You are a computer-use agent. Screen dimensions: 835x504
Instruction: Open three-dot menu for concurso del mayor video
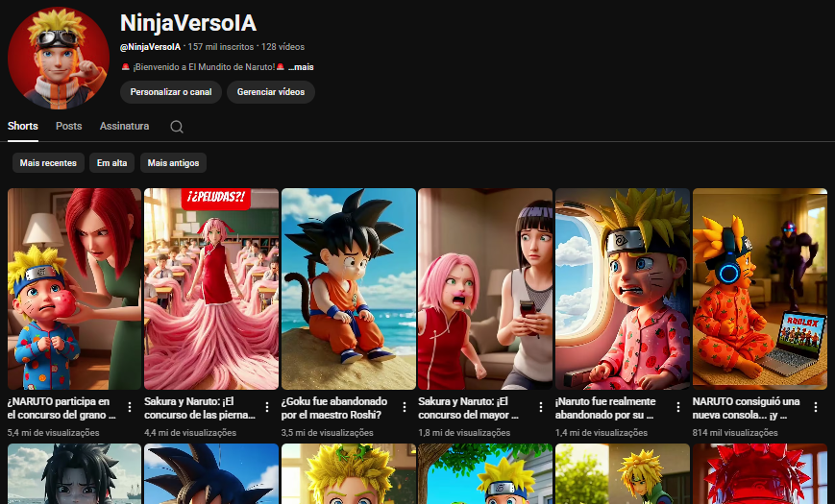coord(541,408)
